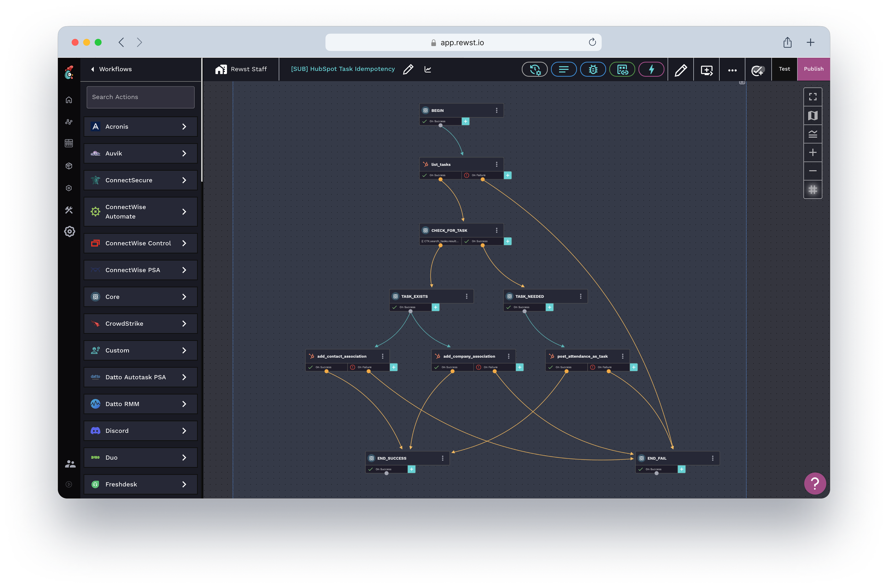Click the Publish button
888x588 pixels.
point(813,69)
